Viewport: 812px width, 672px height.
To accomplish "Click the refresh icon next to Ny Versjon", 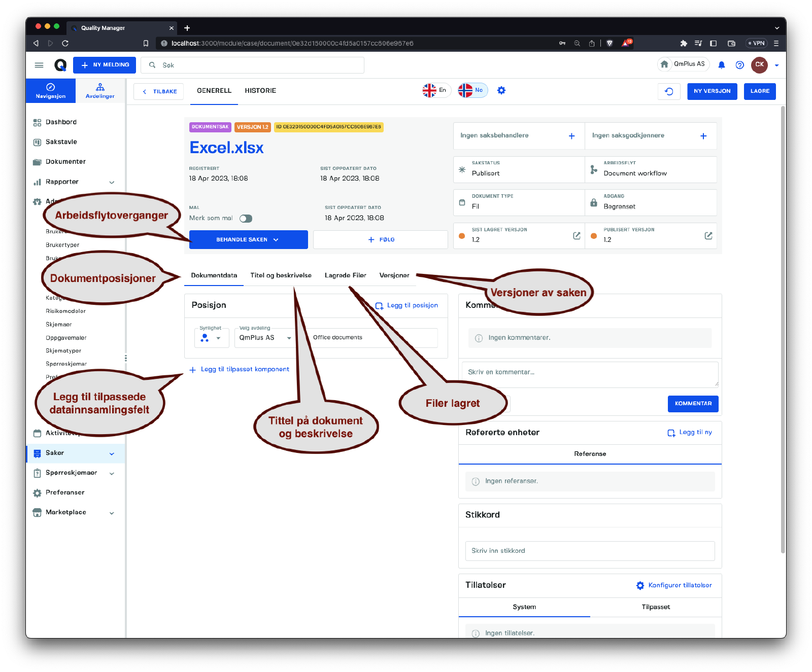I will [669, 91].
